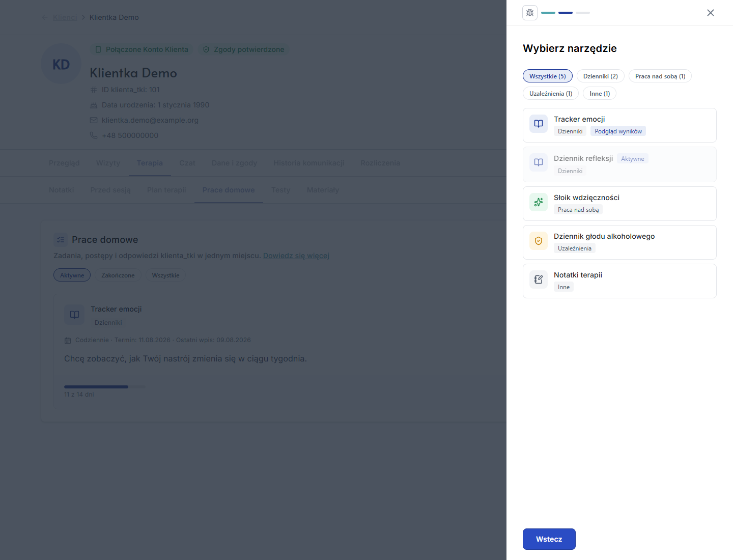
Task: Click the first progress step indicator
Action: click(548, 13)
